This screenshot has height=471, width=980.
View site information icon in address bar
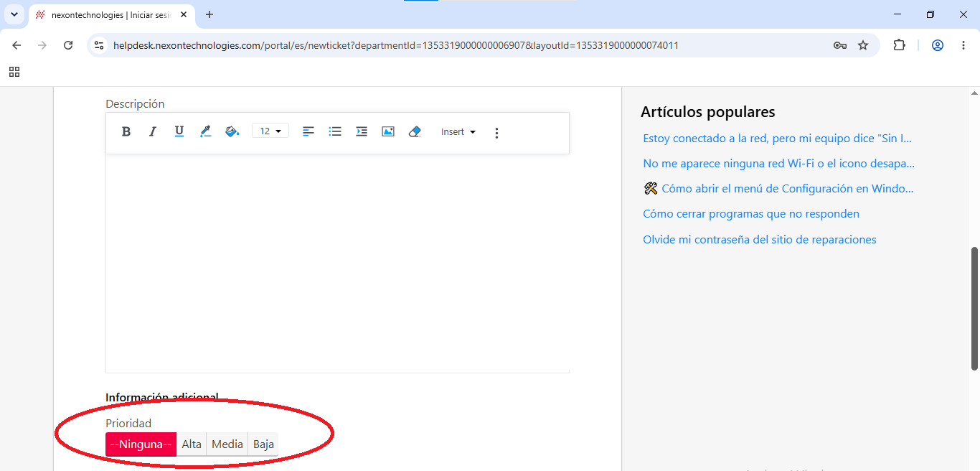coord(99,45)
